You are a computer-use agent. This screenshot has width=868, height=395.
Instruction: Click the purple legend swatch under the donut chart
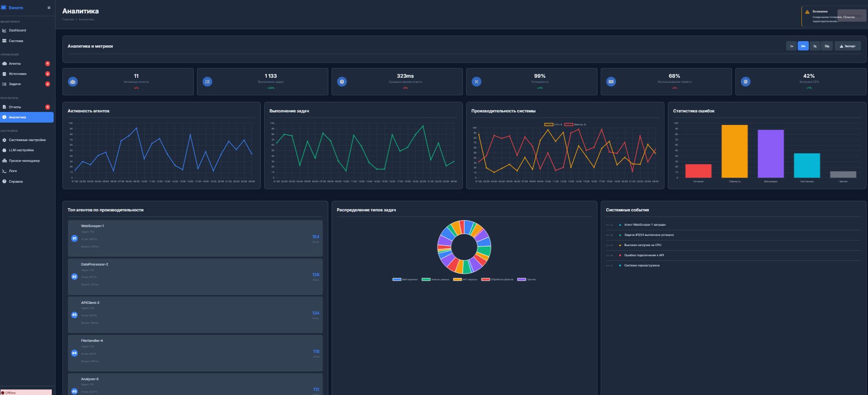coord(522,279)
